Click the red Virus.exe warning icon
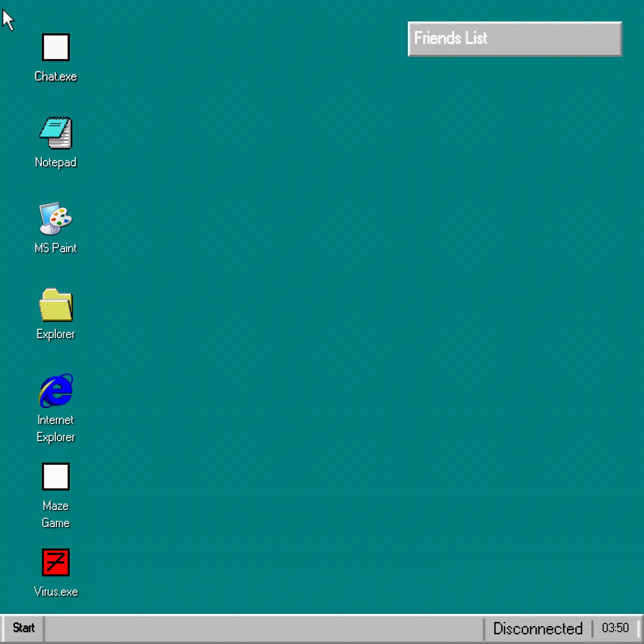The width and height of the screenshot is (644, 644). [55, 562]
